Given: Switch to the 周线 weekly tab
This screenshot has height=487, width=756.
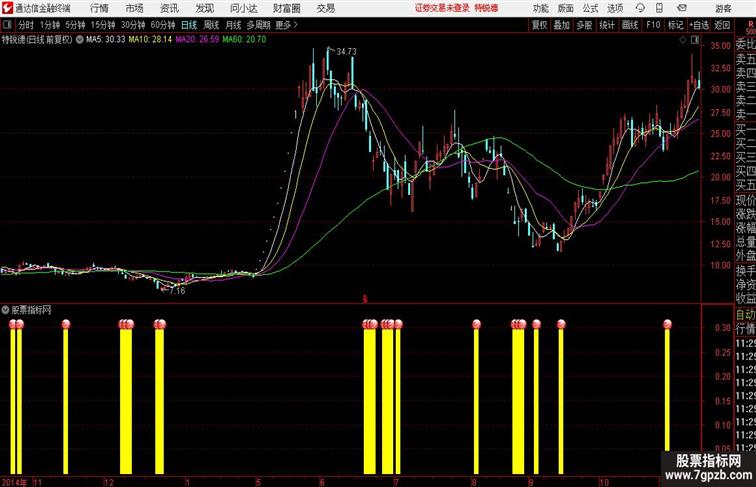Looking at the screenshot, I should click(x=211, y=25).
